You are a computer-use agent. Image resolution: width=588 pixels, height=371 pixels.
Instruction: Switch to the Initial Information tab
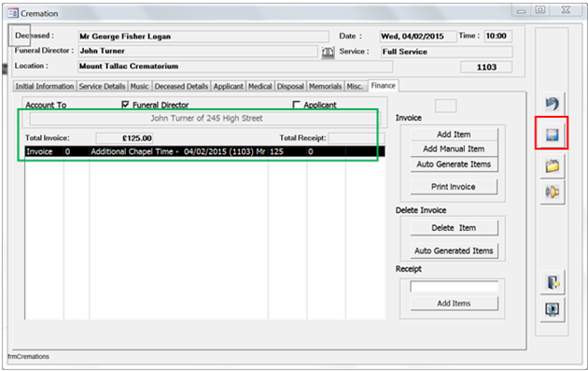(x=45, y=86)
